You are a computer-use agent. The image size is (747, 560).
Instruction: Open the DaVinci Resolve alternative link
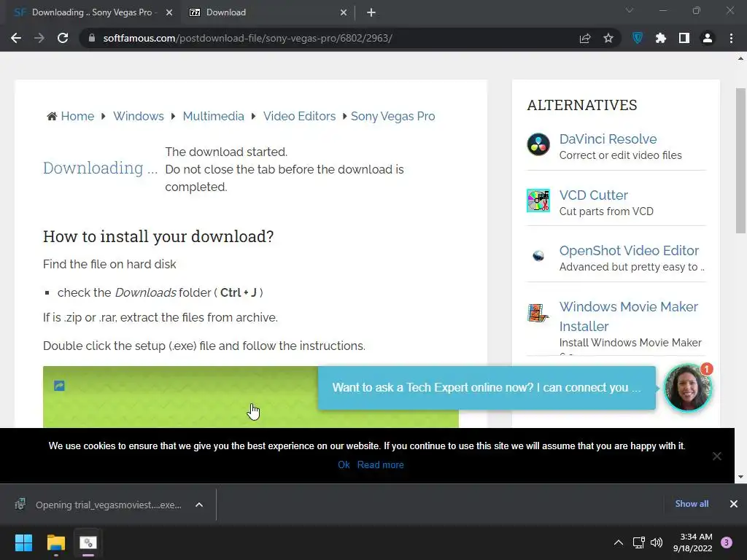tap(608, 139)
